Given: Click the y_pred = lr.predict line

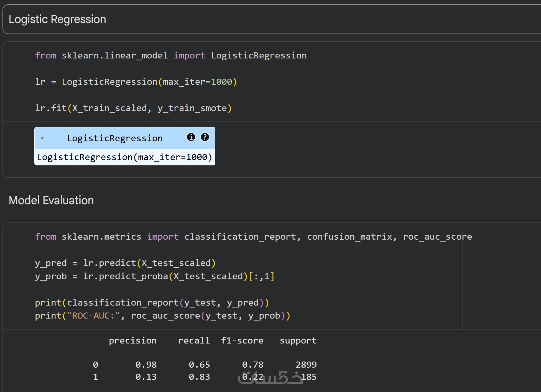Looking at the screenshot, I should tap(125, 263).
